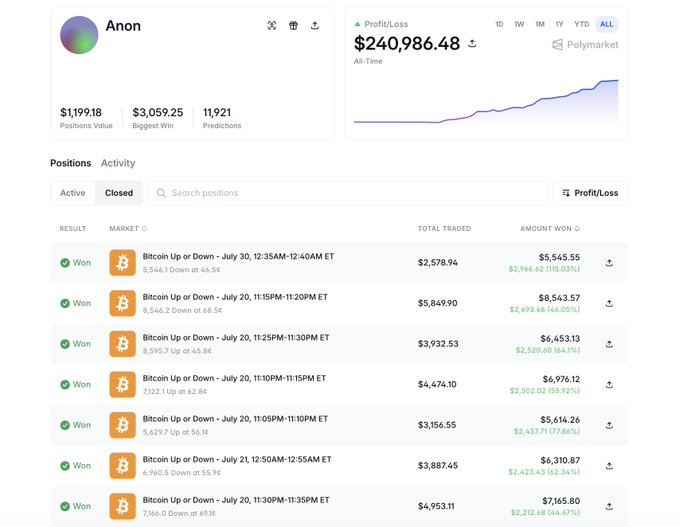Open the Positions tab
This screenshot has height=527, width=680.
pos(71,163)
